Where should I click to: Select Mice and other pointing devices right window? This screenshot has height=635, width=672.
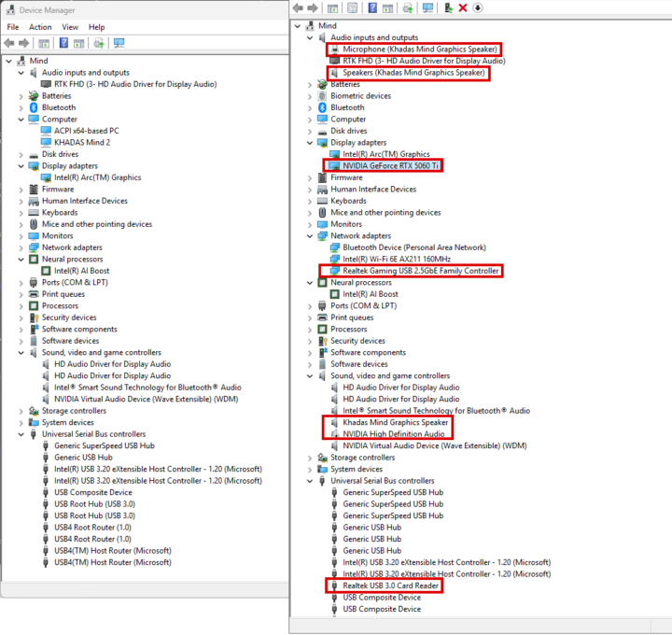(x=385, y=212)
